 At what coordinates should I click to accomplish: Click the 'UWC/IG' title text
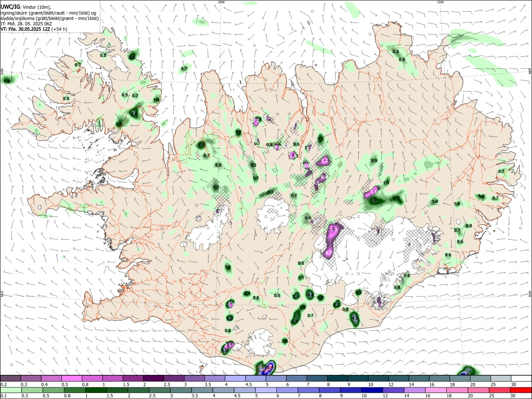tap(10, 7)
